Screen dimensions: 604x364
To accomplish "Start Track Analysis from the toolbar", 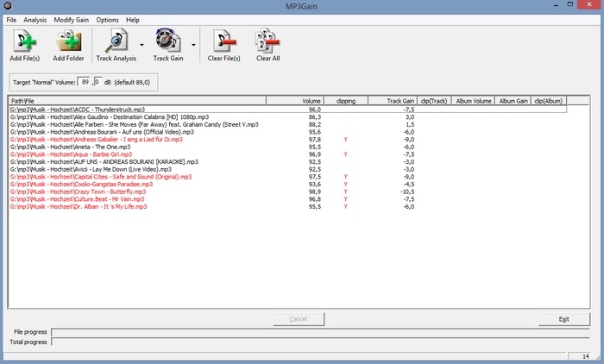I will click(116, 41).
